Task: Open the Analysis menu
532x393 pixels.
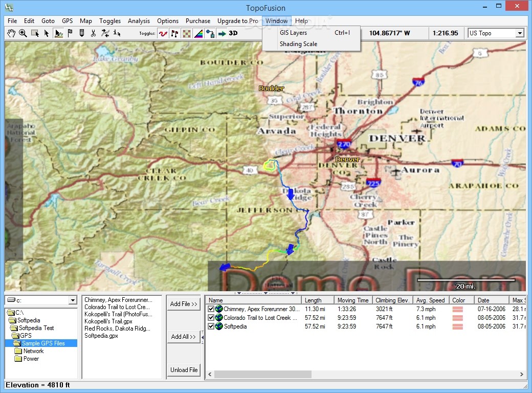Action: point(139,21)
